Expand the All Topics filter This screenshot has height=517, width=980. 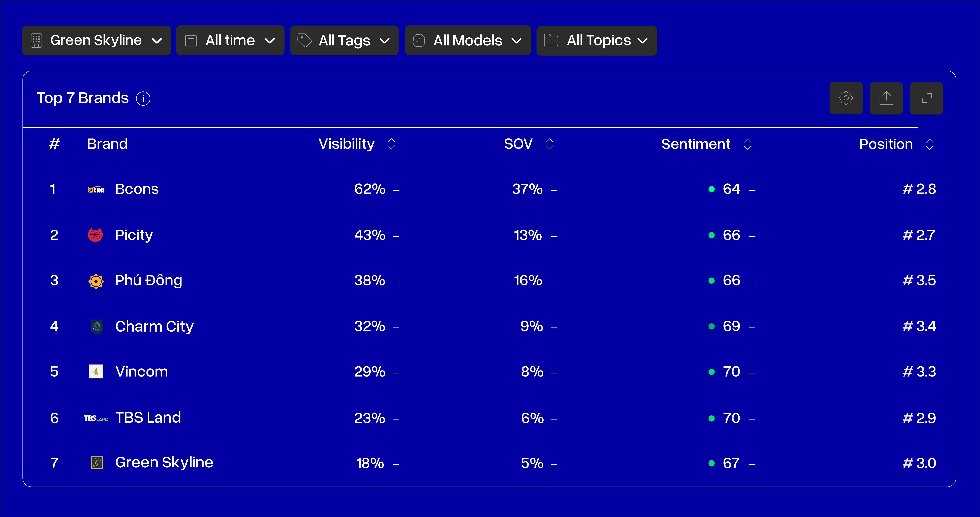click(597, 40)
